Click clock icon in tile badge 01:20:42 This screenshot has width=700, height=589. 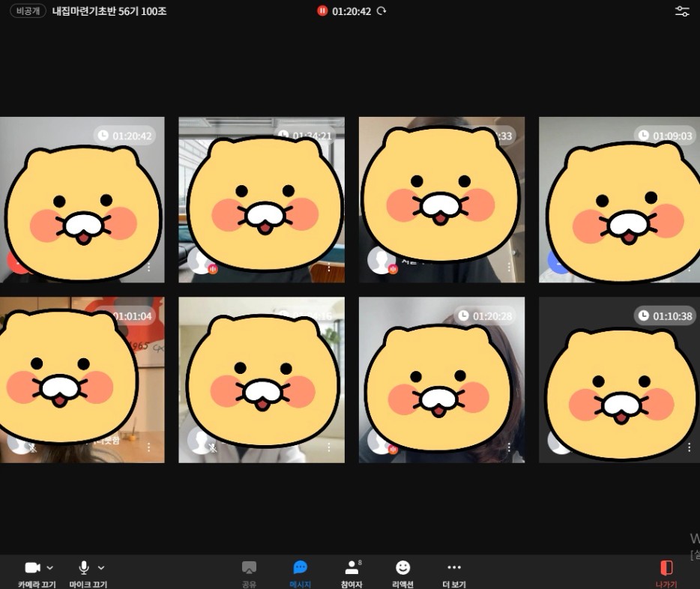click(103, 135)
